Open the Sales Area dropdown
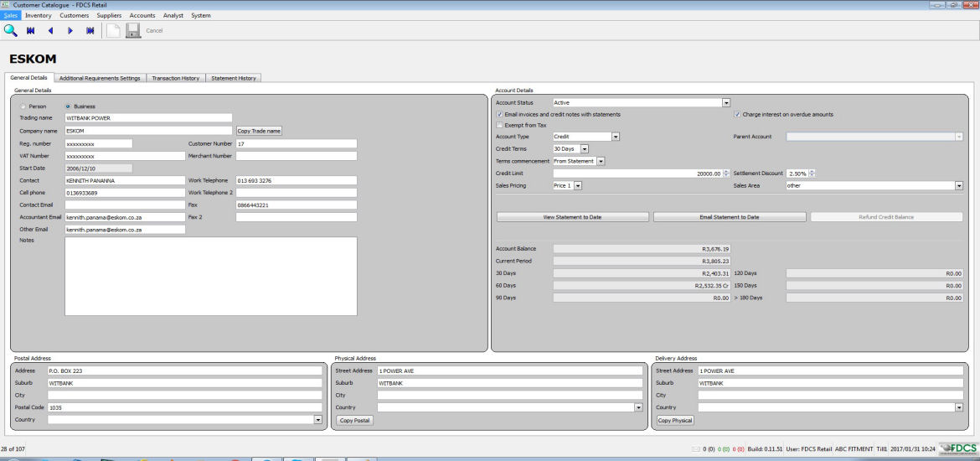This screenshot has width=980, height=461. click(x=958, y=186)
